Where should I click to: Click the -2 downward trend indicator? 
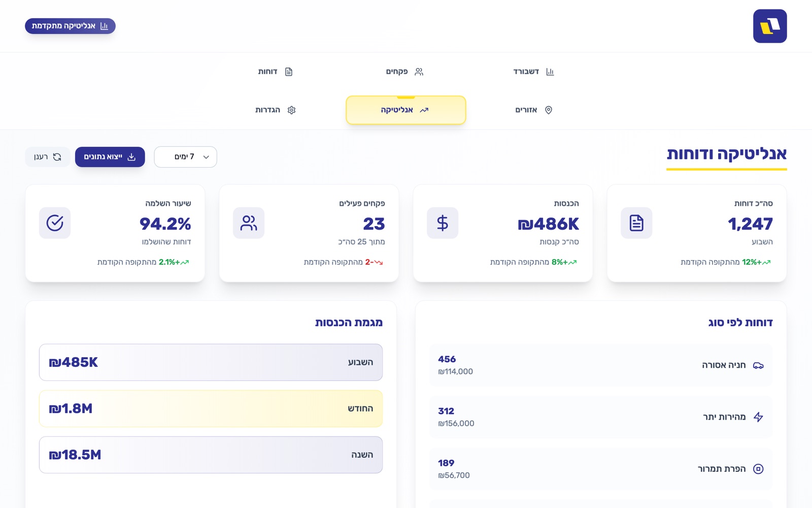(374, 262)
